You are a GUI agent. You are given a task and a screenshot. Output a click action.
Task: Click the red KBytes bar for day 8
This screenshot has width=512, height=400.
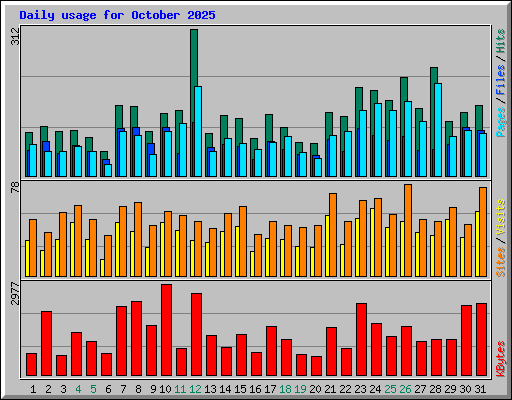click(x=136, y=339)
